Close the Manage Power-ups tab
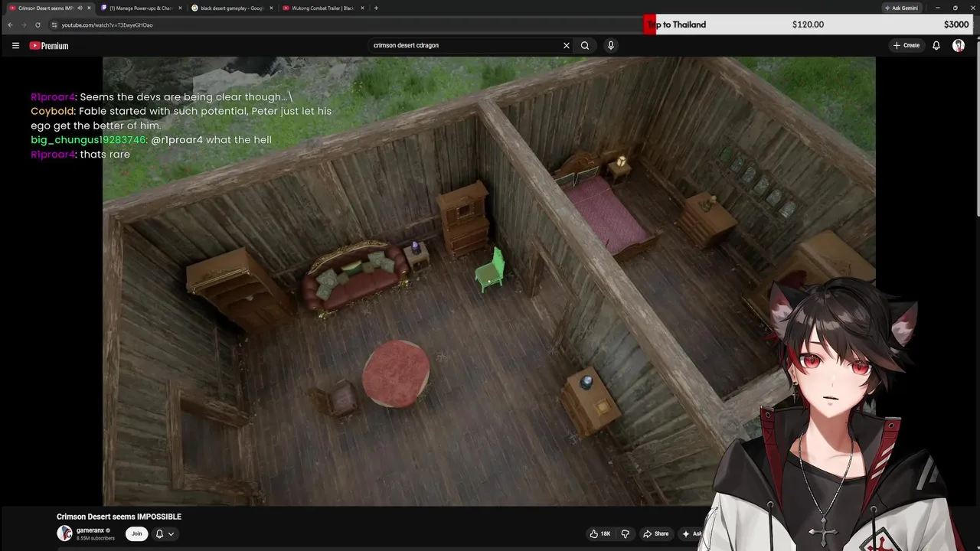The height and width of the screenshot is (551, 980). [181, 8]
